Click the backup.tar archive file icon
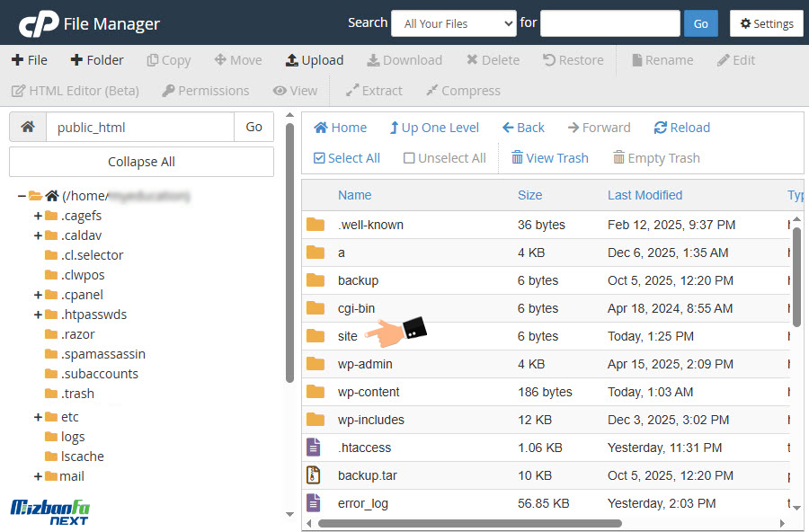Screen dimensions: 809x532 pyautogui.click(x=314, y=475)
